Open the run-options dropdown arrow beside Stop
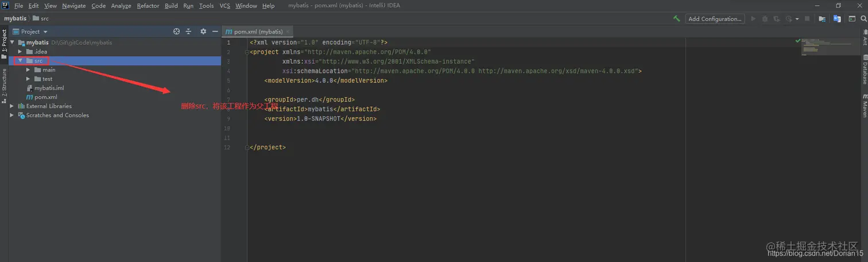Viewport: 868px width, 262px height. click(797, 19)
